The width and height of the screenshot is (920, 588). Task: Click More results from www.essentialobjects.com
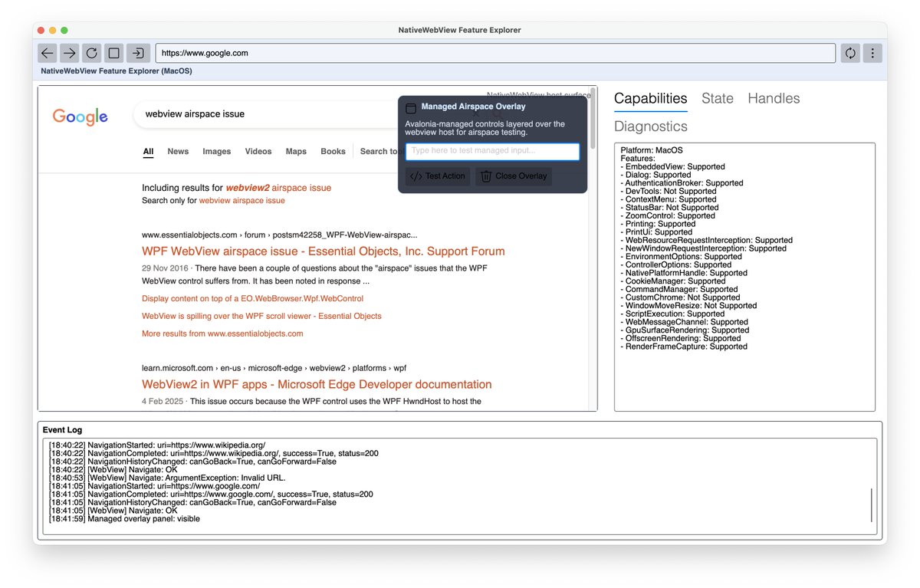[222, 333]
